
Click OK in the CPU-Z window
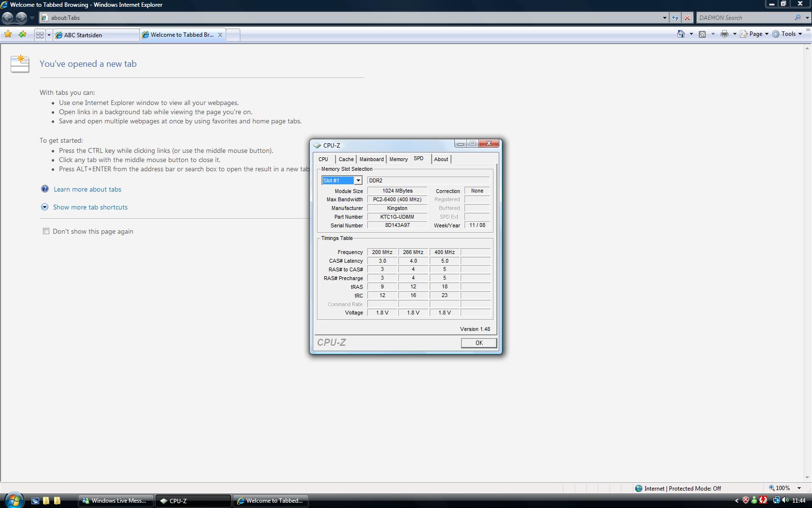coord(479,343)
